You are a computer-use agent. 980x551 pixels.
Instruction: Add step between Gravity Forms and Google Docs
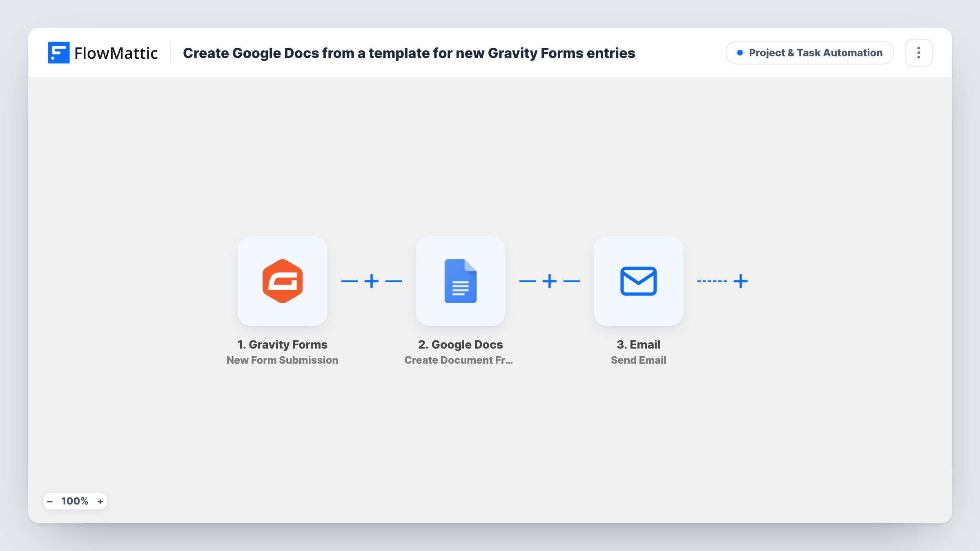[x=371, y=281]
